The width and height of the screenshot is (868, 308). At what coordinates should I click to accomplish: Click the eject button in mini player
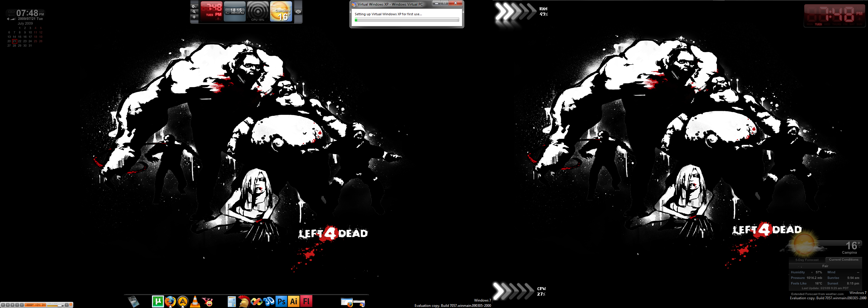(x=67, y=305)
